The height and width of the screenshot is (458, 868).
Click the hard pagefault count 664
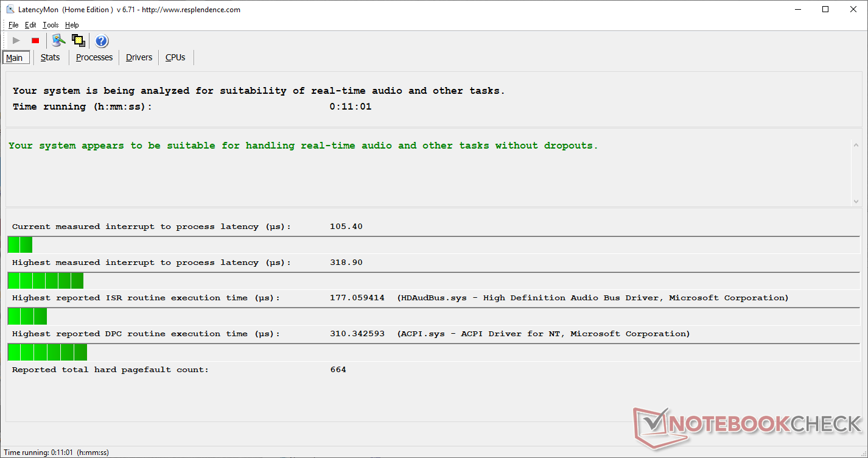338,370
